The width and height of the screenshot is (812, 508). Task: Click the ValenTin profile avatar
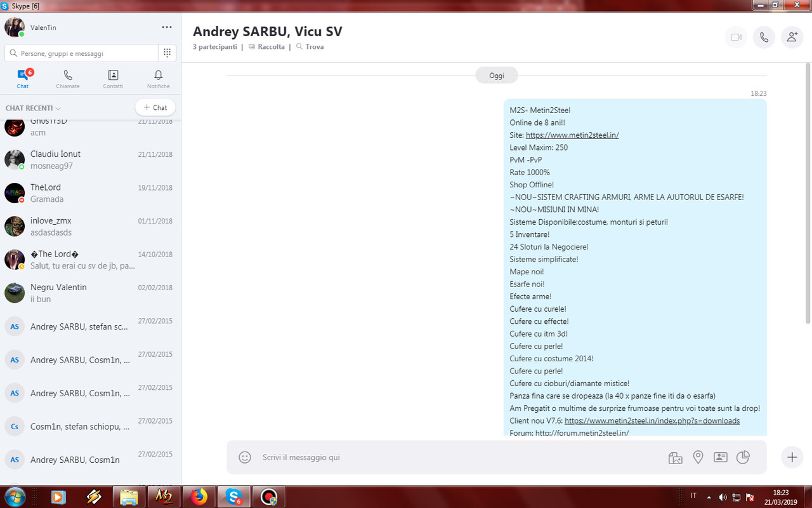point(15,27)
